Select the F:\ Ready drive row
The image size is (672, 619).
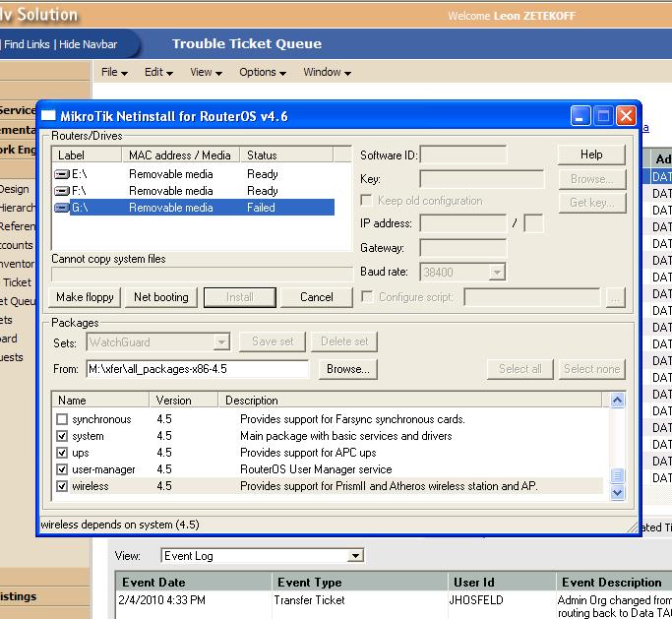pos(193,191)
